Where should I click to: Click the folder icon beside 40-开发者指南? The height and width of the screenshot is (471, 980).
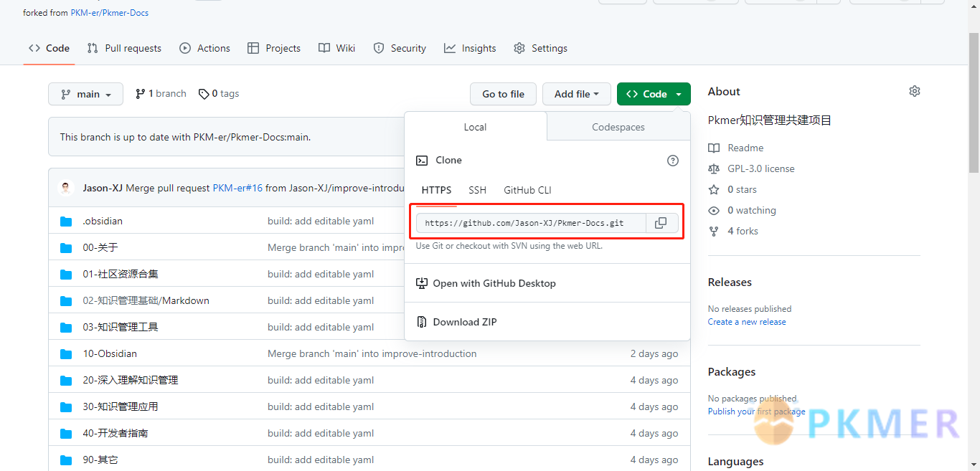coord(66,433)
